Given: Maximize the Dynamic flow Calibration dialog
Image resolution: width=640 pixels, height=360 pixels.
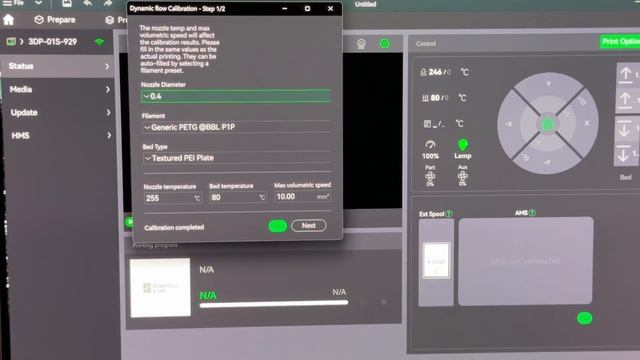Looking at the screenshot, I should point(307,9).
